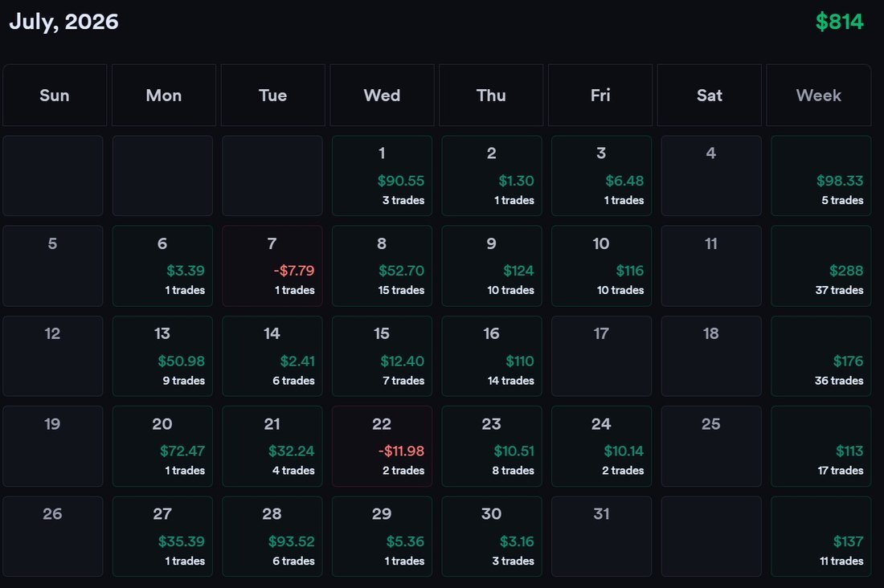Select the Fri weekday header
The height and width of the screenshot is (588, 884).
pyautogui.click(x=600, y=95)
